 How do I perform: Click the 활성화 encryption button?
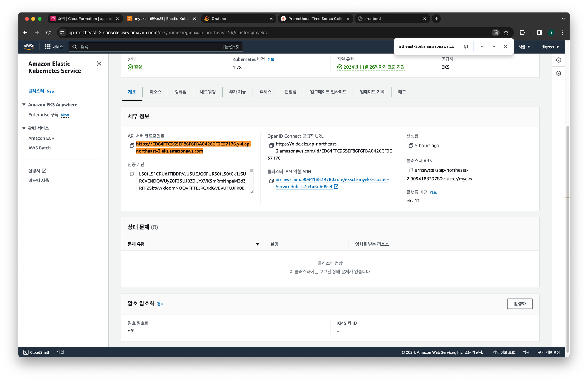pos(520,304)
